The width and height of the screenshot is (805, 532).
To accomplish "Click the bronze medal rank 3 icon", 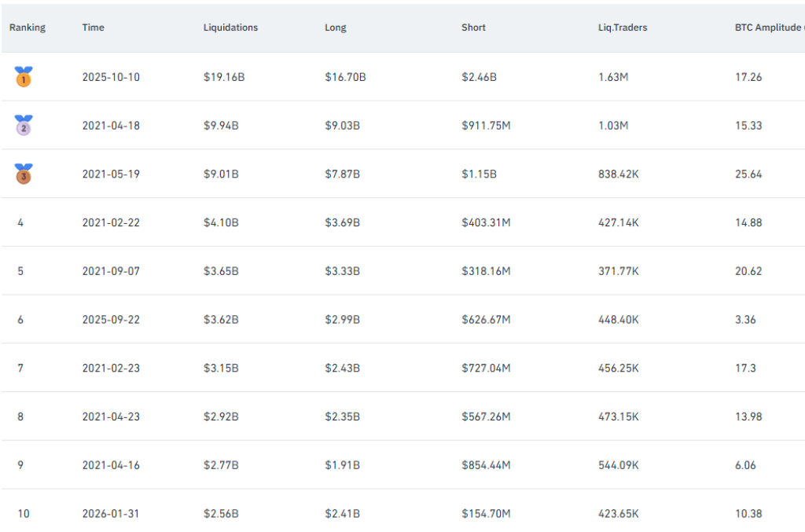I will (24, 174).
